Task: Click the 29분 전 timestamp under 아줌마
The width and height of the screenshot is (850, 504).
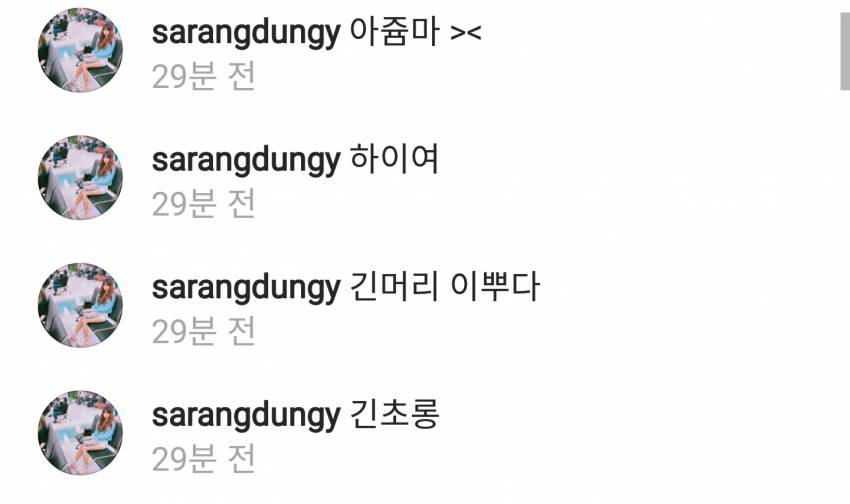Action: [x=203, y=76]
